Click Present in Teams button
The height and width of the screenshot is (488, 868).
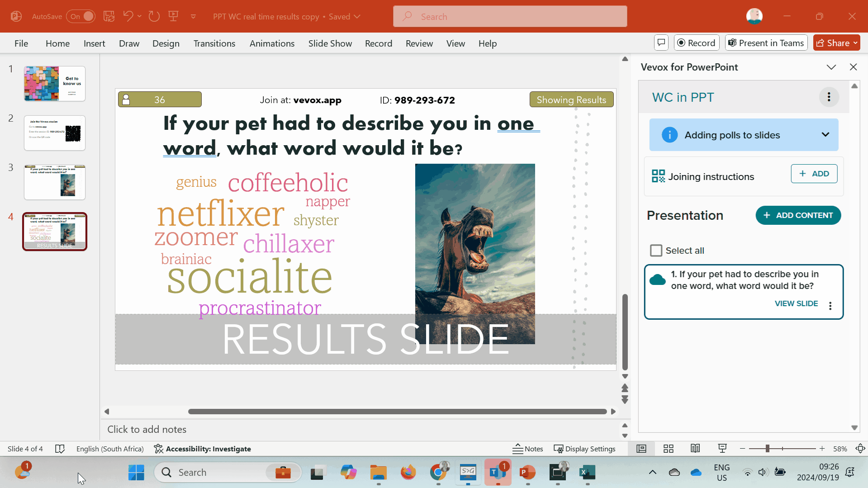click(766, 43)
